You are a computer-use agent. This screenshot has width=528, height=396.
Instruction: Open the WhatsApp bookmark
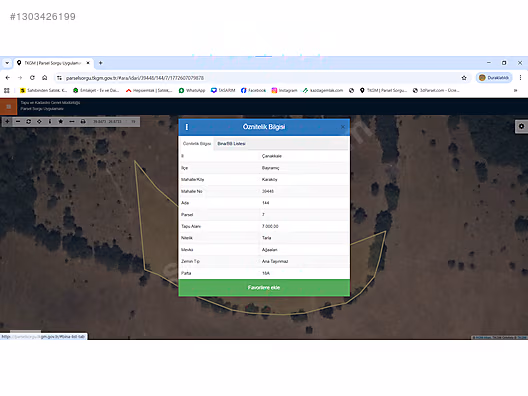click(x=192, y=90)
